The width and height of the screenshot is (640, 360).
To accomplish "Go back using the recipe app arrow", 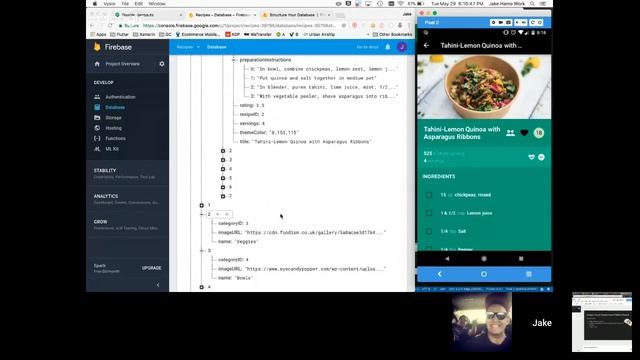I will (x=426, y=46).
